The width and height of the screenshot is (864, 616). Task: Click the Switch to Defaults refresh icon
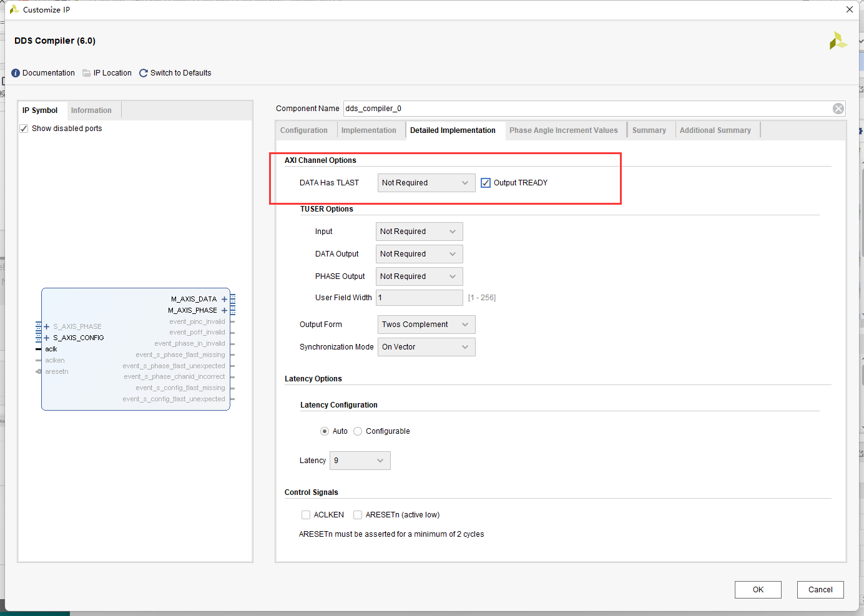(144, 73)
